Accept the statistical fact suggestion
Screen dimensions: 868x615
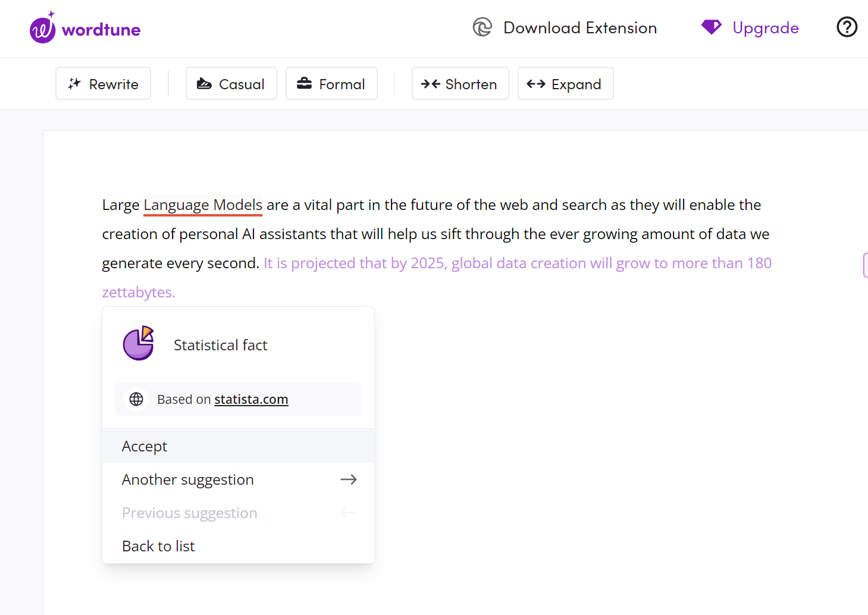point(145,446)
